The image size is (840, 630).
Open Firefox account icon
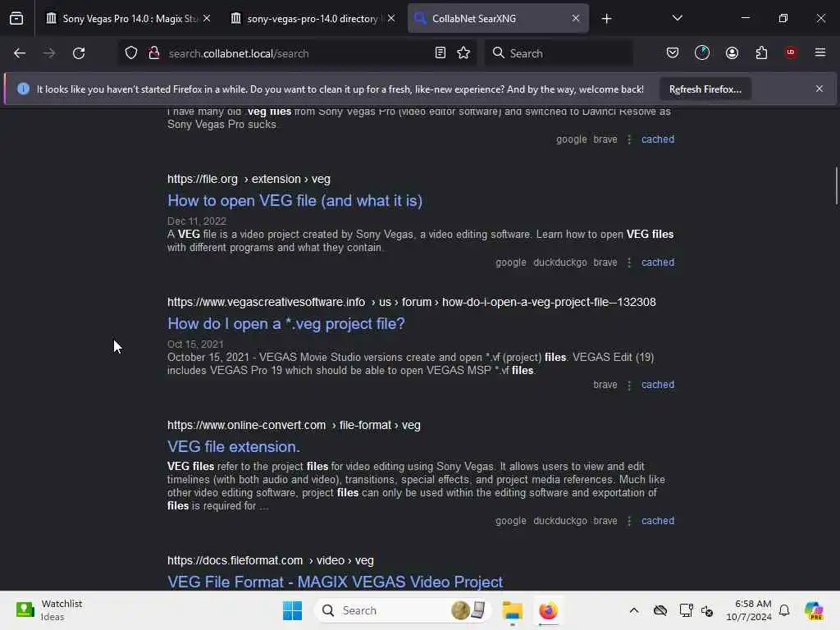tap(733, 53)
